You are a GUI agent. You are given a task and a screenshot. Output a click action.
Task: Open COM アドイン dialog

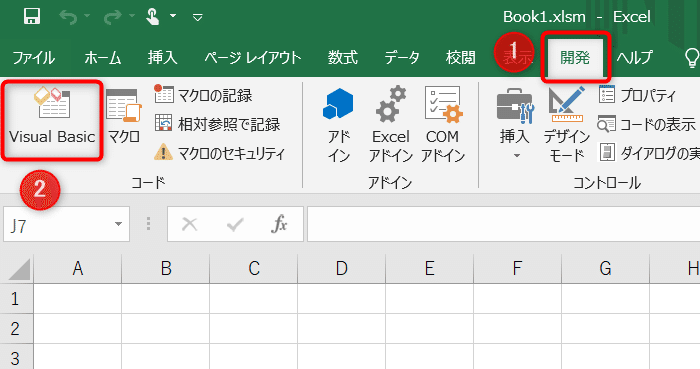[x=442, y=124]
